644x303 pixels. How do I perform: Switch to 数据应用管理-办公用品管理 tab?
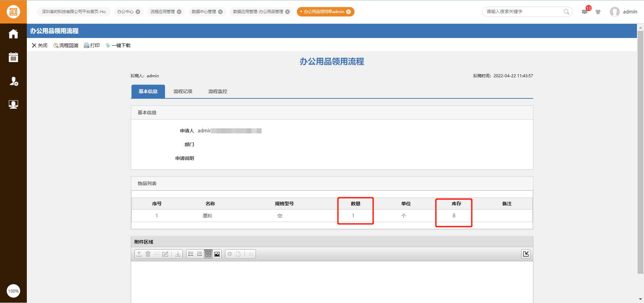click(x=258, y=12)
